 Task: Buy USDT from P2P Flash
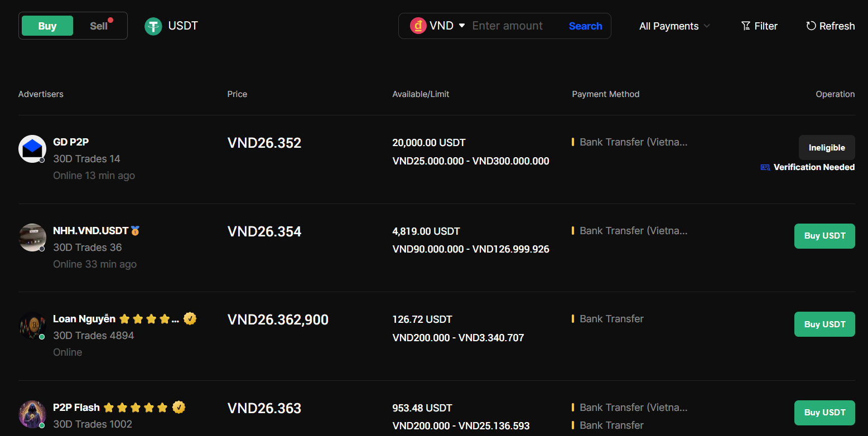pos(824,413)
